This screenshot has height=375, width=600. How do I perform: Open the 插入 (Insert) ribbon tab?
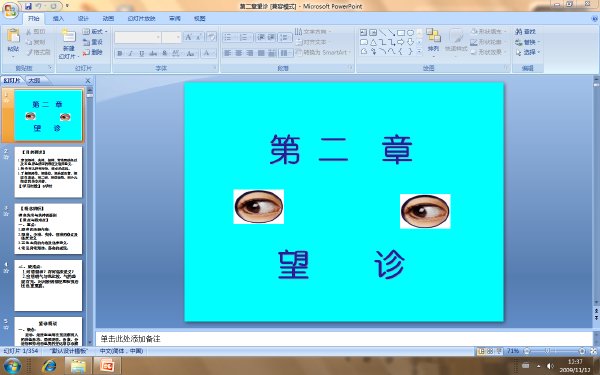click(58, 18)
